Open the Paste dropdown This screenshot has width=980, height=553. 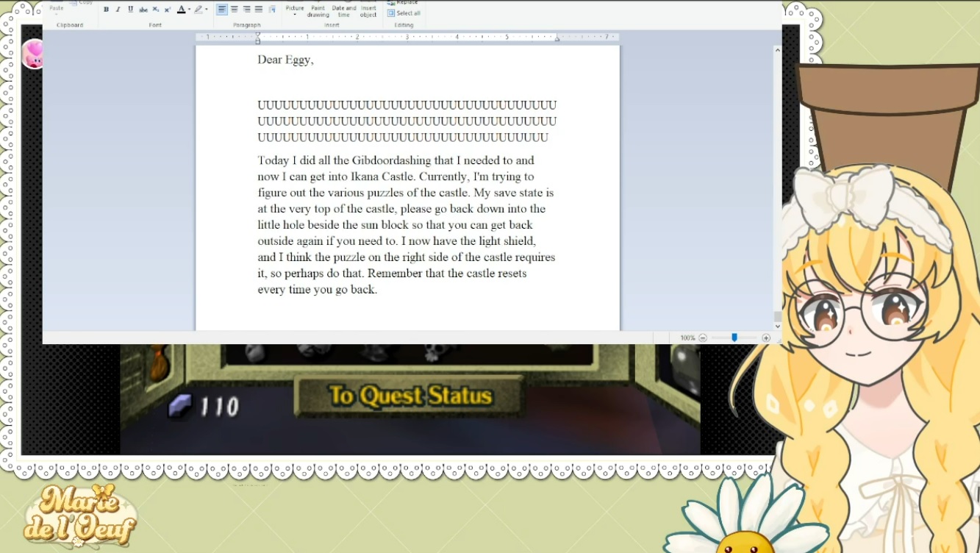[x=56, y=9]
